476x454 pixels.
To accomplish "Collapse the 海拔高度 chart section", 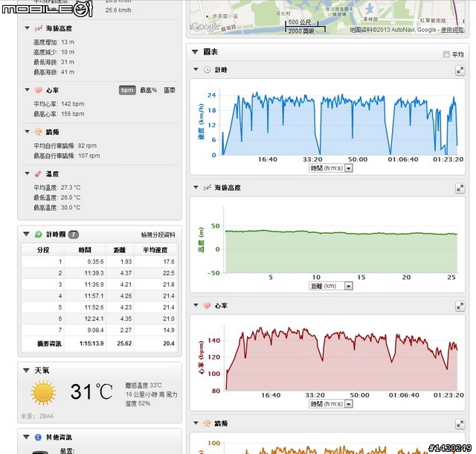I will pos(196,188).
